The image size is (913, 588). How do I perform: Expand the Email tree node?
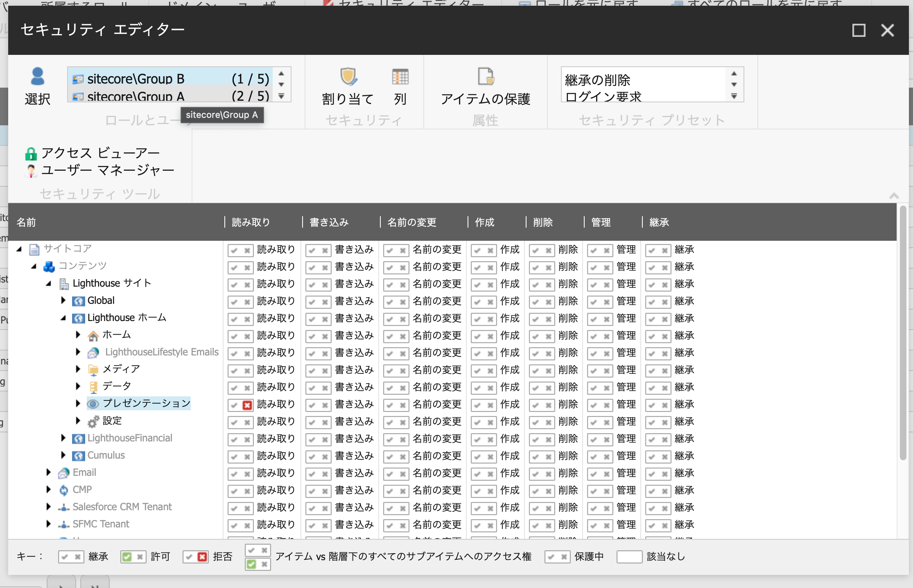click(x=49, y=473)
